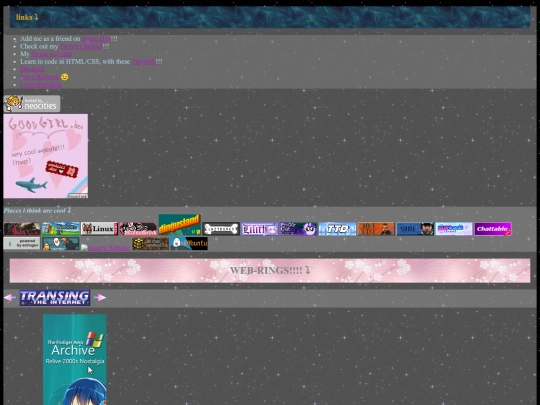Viewport: 540px width, 405px height.
Task: Click the Windows XP style badge
Action: 61,229
